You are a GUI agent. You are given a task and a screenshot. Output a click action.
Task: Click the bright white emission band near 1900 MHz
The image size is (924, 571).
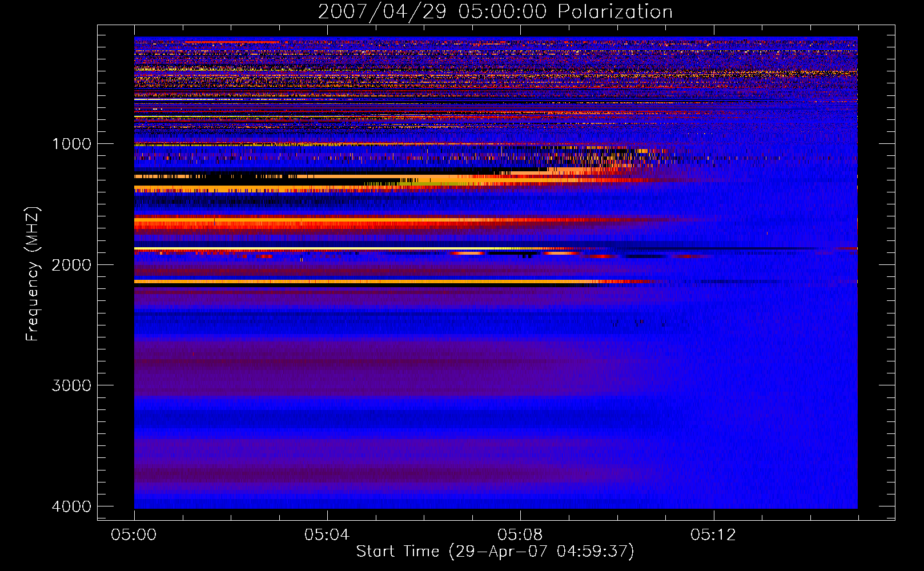pyautogui.click(x=354, y=248)
